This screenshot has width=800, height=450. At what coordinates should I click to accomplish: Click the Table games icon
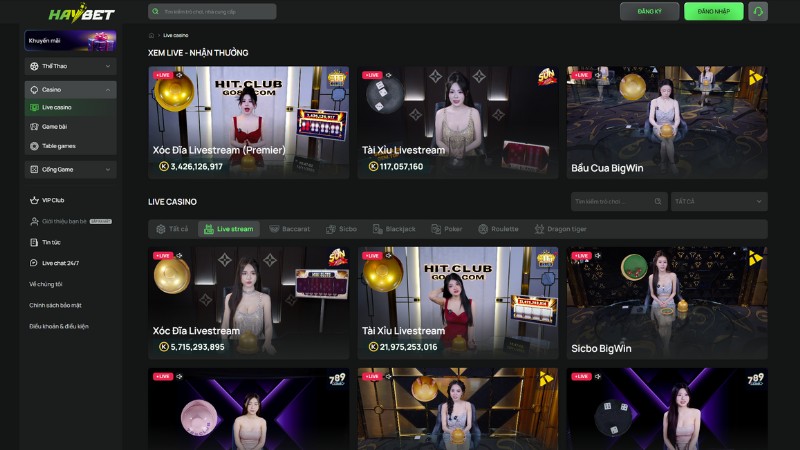click(34, 146)
